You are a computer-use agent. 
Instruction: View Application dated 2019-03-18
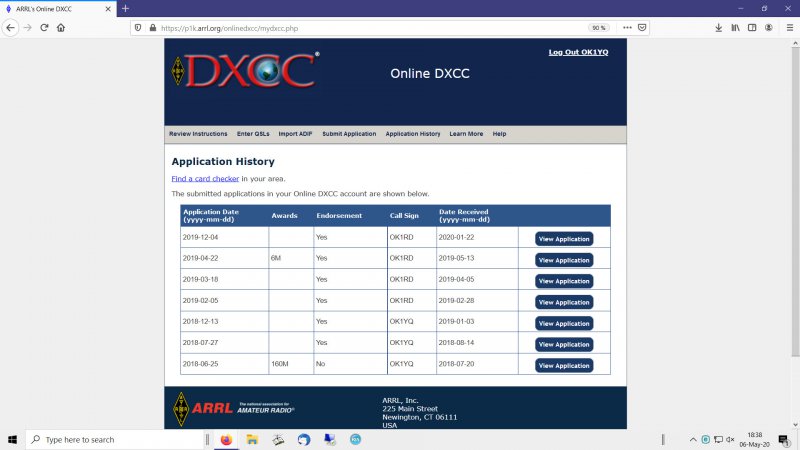click(564, 281)
